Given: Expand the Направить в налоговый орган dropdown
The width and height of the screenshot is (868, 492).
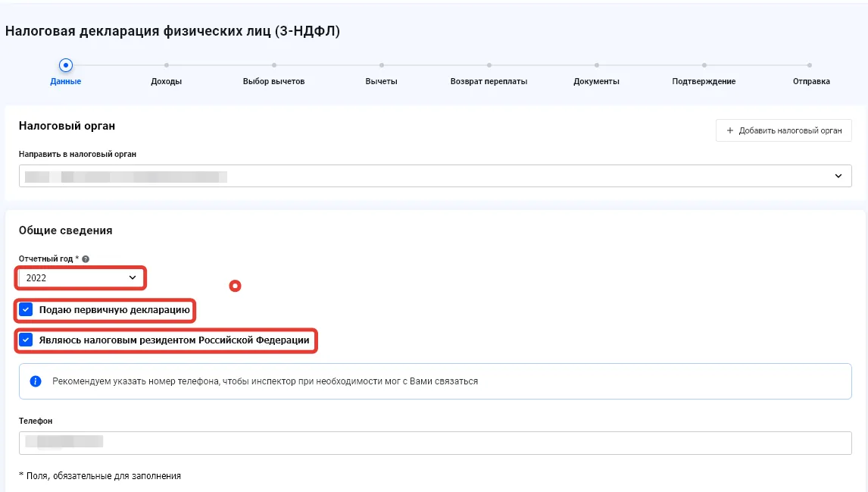Looking at the screenshot, I should pos(435,176).
